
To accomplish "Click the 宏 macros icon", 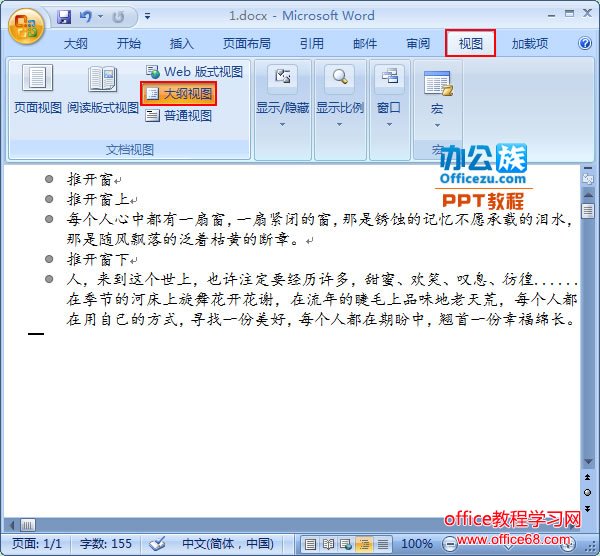I will [438, 83].
